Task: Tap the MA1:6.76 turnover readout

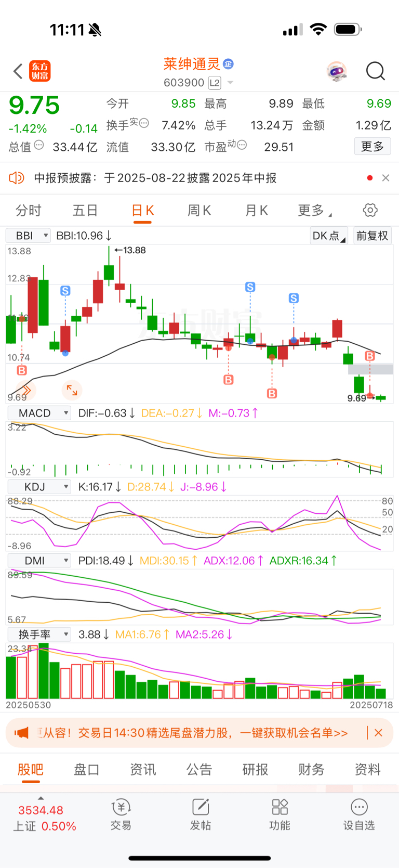Action: [142, 634]
